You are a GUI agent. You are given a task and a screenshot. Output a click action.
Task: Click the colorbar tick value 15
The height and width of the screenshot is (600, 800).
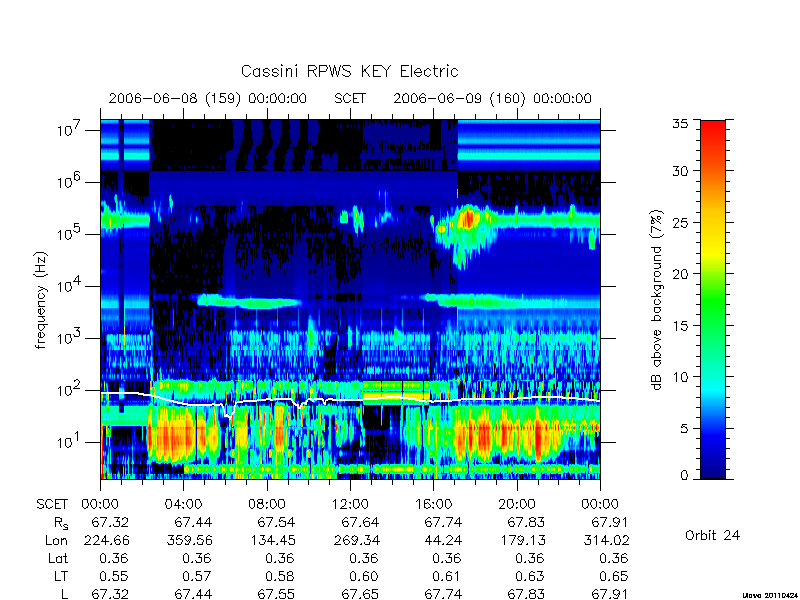680,326
